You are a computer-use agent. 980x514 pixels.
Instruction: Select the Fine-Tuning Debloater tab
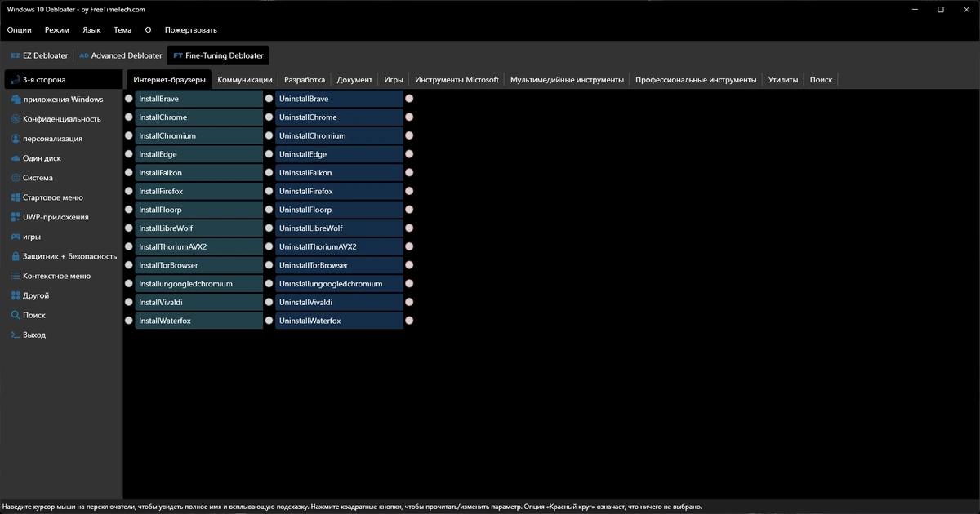218,55
